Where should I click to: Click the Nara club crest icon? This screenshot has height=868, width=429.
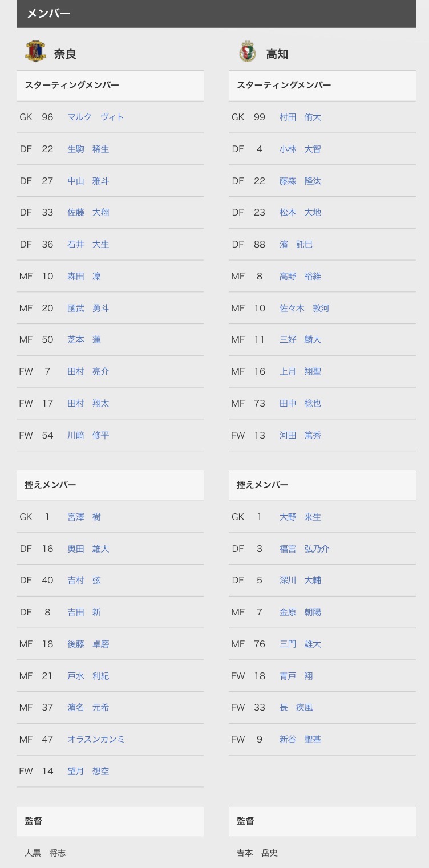coord(35,52)
